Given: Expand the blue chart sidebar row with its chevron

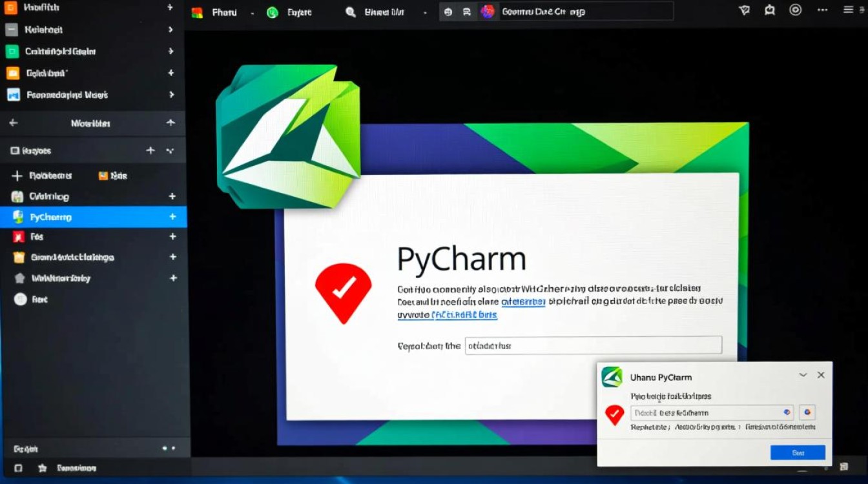Looking at the screenshot, I should (171, 94).
